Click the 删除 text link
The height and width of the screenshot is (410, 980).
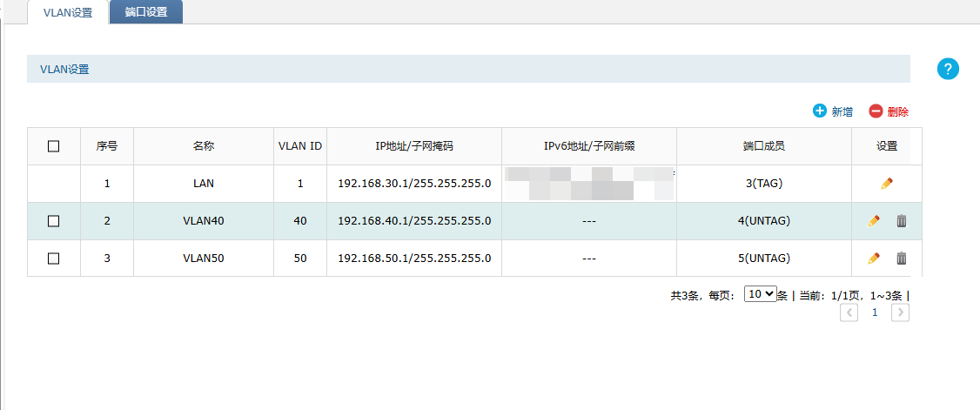point(898,112)
